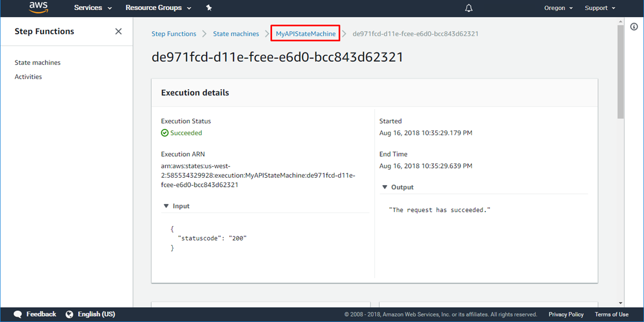Click the scrollbar up arrow
This screenshot has width=644, height=322.
point(620,21)
